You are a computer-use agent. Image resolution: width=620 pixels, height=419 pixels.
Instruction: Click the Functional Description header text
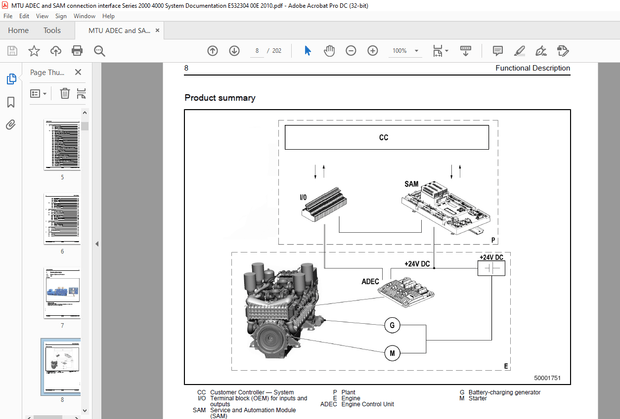(x=533, y=68)
